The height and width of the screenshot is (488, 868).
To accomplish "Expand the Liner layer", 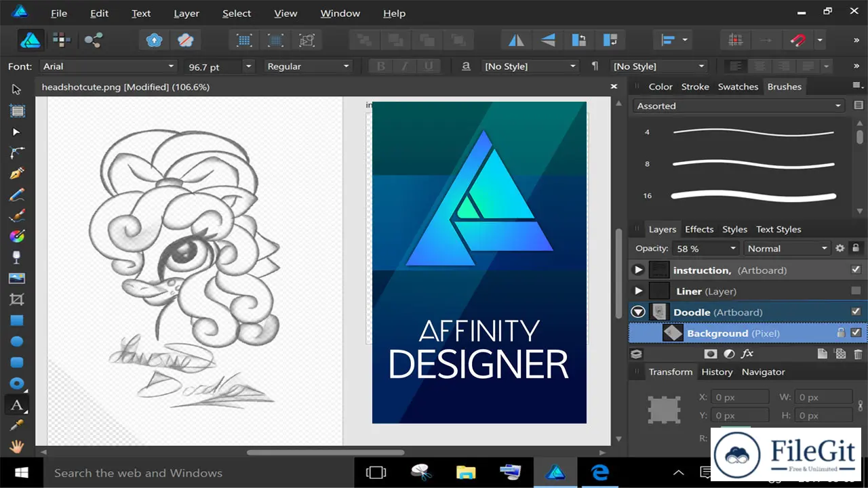I will pos(638,291).
